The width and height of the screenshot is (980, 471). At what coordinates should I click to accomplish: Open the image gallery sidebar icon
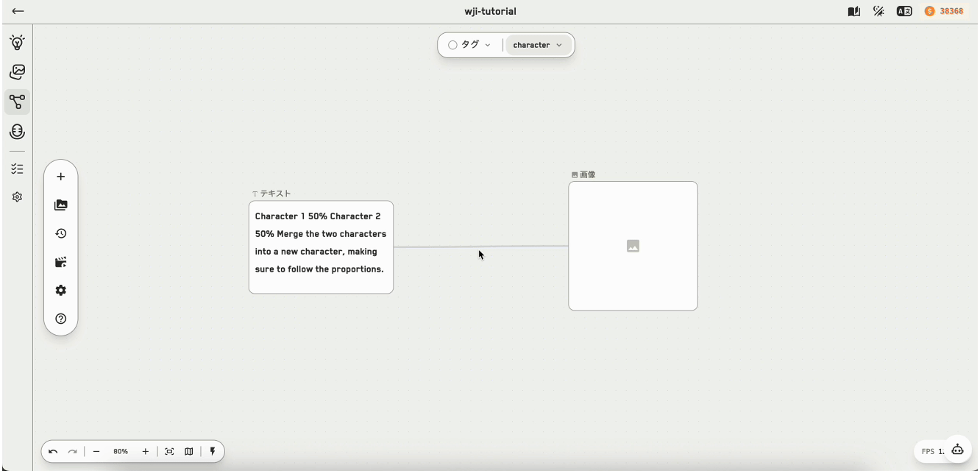(18, 72)
